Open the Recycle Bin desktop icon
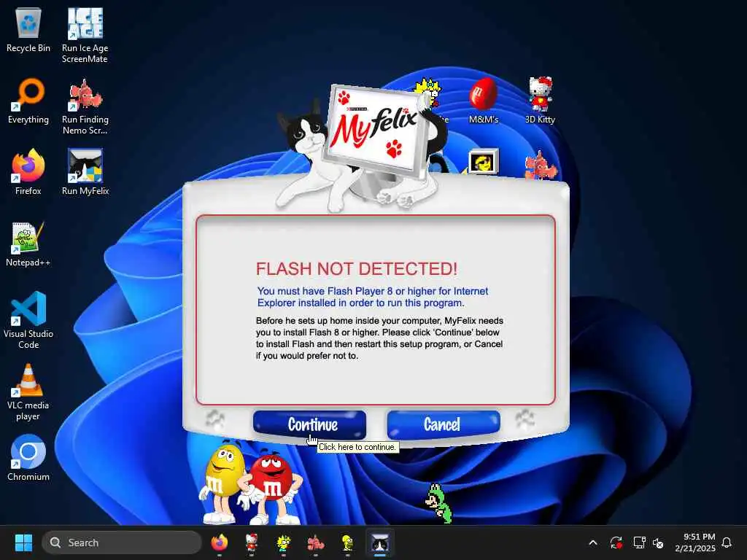The height and width of the screenshot is (560, 747). (x=28, y=29)
